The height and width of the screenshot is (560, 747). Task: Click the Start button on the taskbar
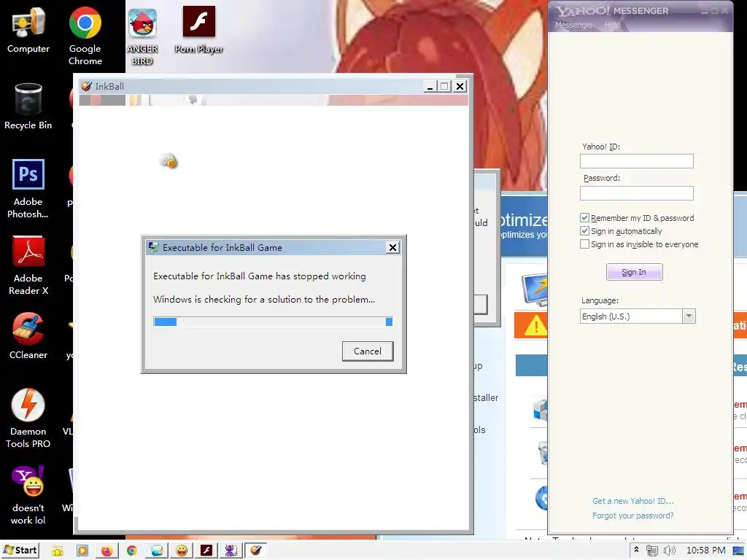tap(20, 551)
